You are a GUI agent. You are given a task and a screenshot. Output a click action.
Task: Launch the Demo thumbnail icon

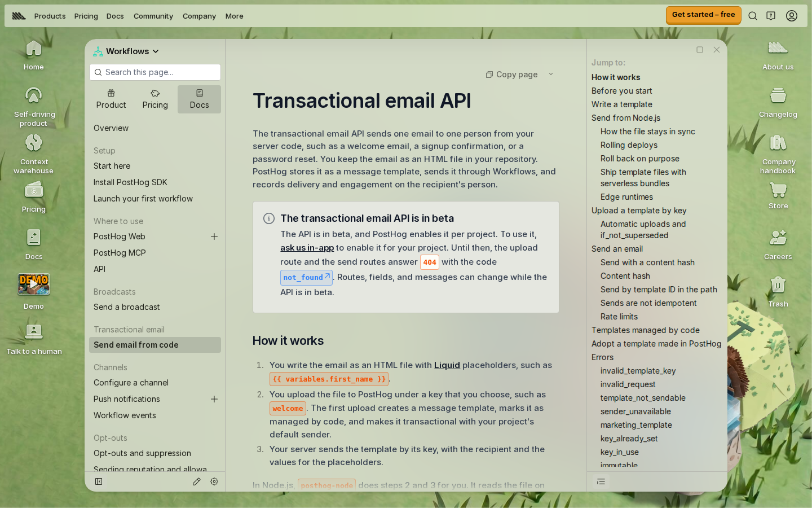[34, 292]
